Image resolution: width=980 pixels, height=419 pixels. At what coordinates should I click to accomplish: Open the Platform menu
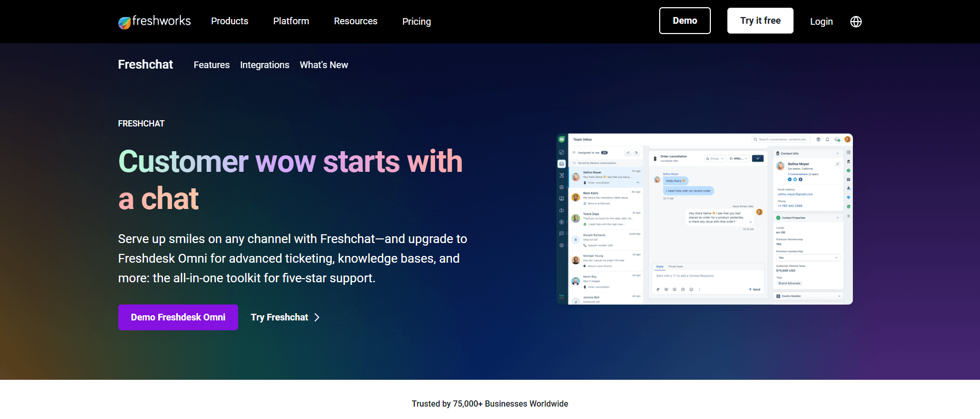291,21
